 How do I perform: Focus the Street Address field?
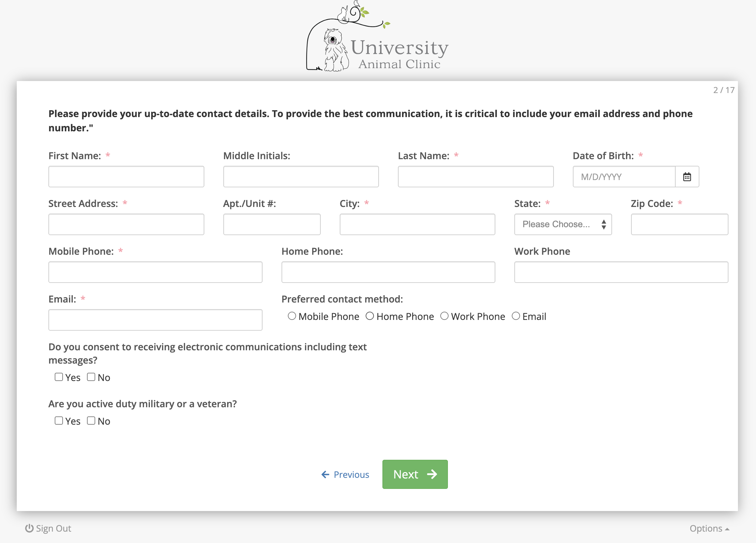(x=126, y=224)
